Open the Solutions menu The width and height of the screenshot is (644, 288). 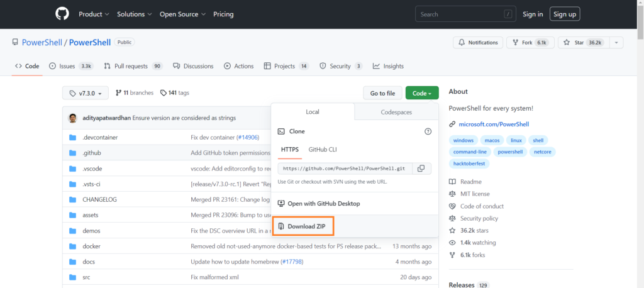tap(135, 14)
